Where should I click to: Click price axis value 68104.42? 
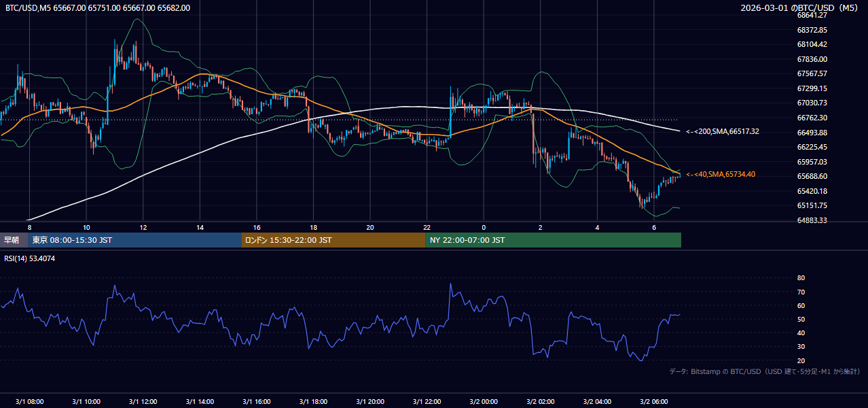point(812,44)
